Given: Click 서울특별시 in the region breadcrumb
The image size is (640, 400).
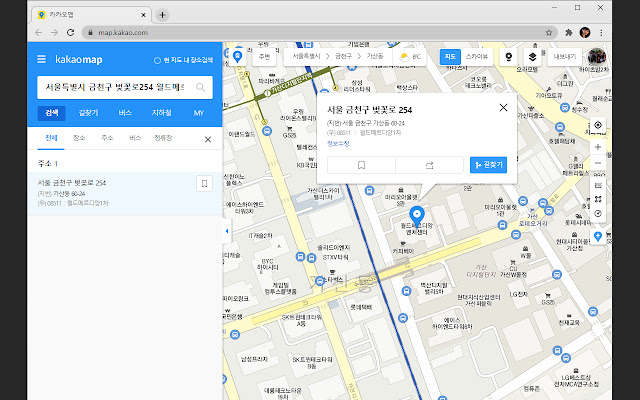Looking at the screenshot, I should click(x=306, y=56).
